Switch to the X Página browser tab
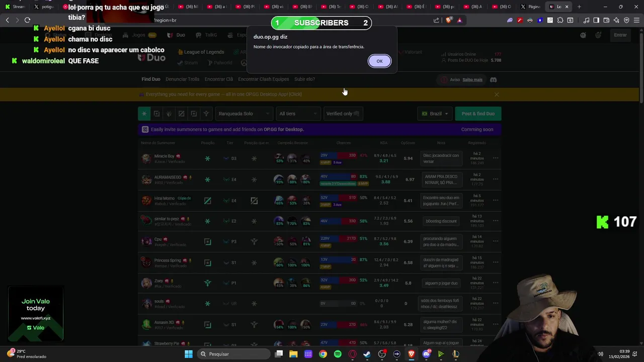This screenshot has width=644, height=362. coord(531,7)
